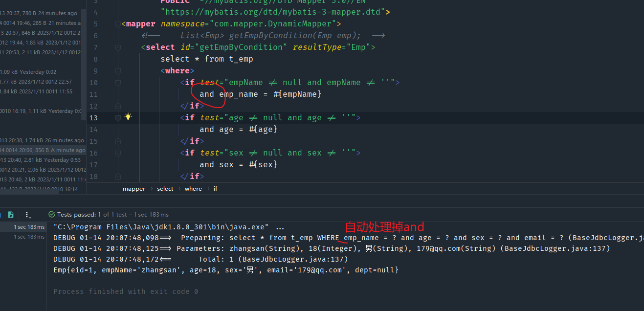Open the three-dot more options menu
The width and height of the screenshot is (644, 311).
coord(27,215)
